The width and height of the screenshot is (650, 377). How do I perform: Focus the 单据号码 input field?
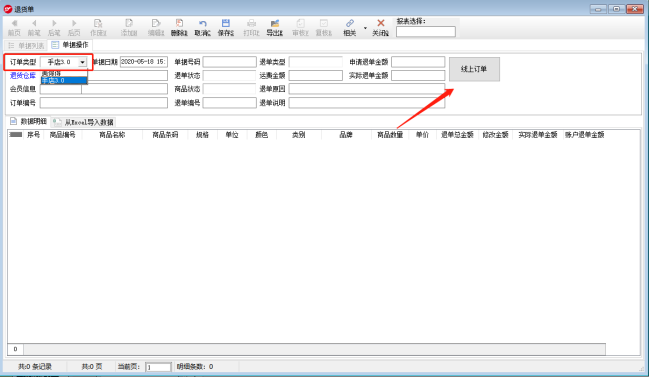pos(229,62)
